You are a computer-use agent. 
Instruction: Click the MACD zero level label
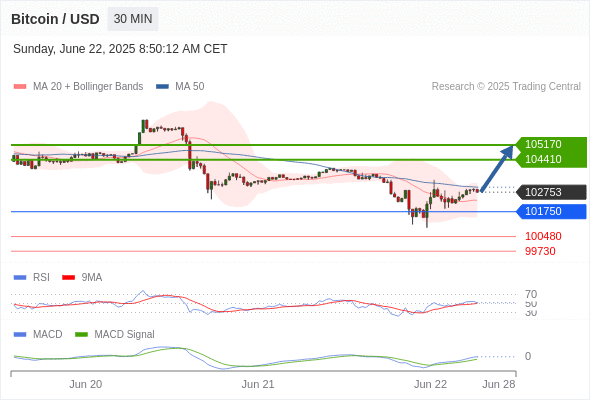(528, 356)
